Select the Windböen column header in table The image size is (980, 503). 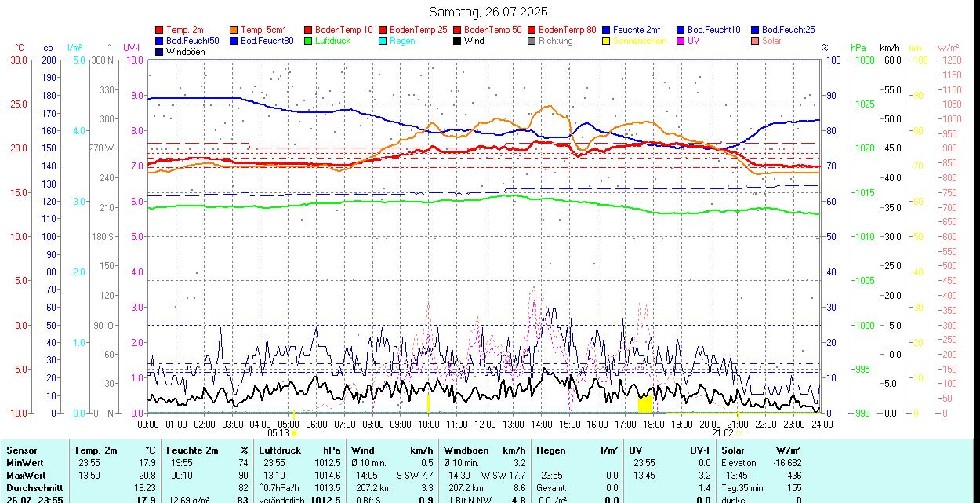[466, 450]
